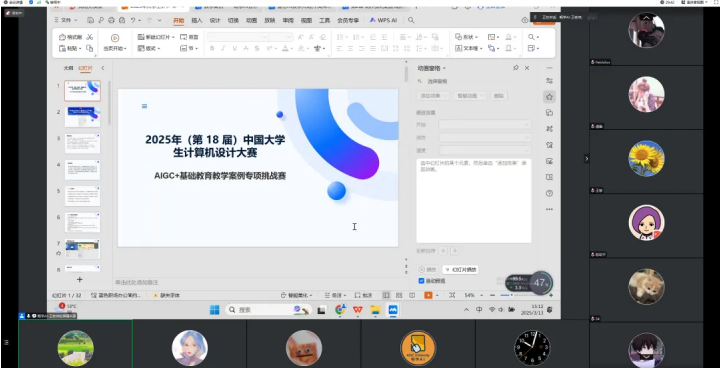Click the search magnifier in the menu bar
This screenshot has height=368, width=720.
coord(411,20)
